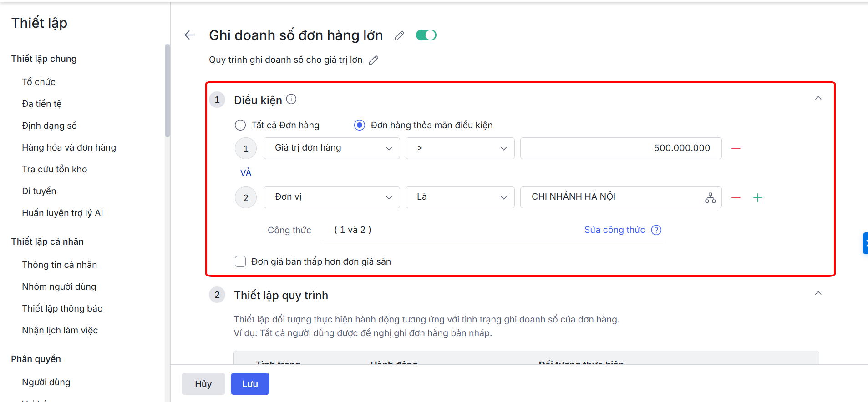The height and width of the screenshot is (402, 868).
Task: Open organization tree picker in Chi nhánh field
Action: [x=710, y=197]
